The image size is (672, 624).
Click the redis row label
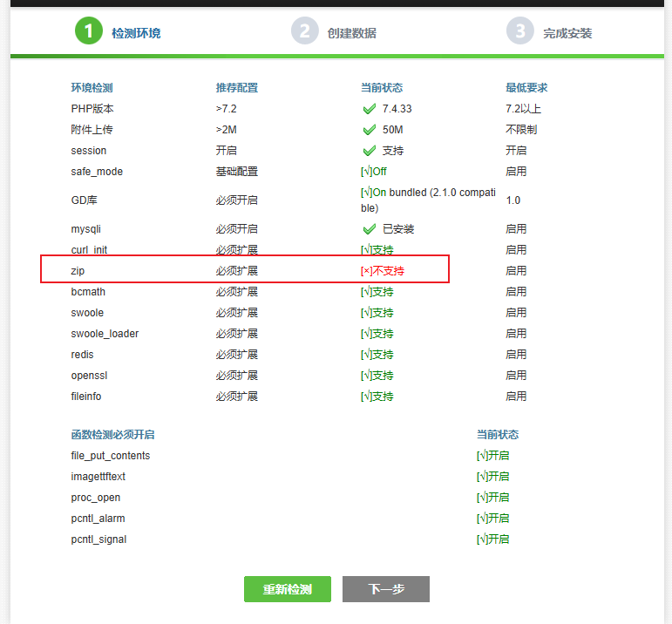[82, 355]
